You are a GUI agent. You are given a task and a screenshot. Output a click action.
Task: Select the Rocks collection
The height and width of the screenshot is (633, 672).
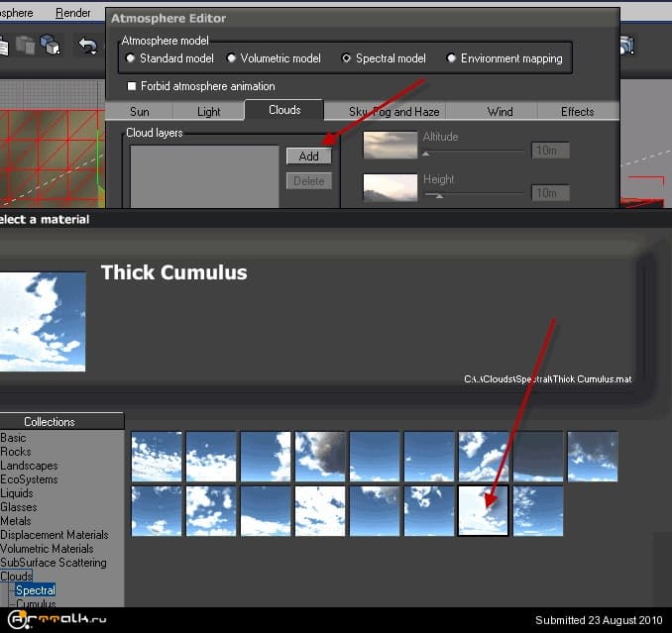coord(16,452)
